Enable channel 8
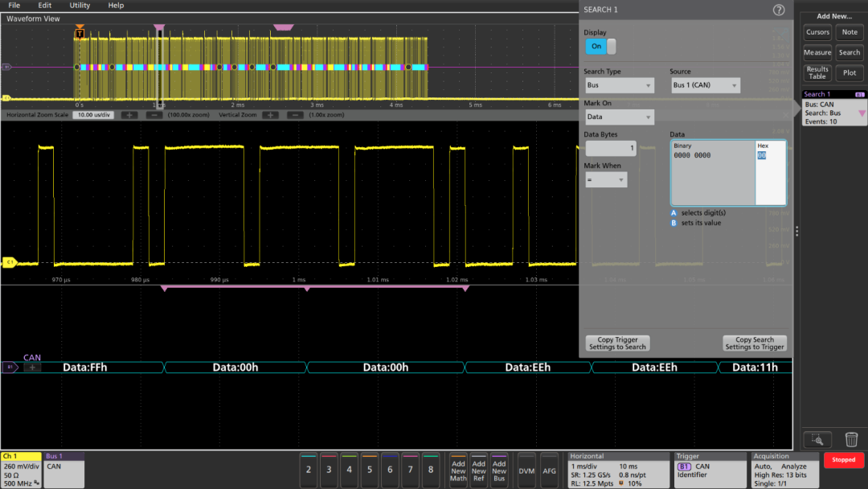Viewport: 868px width, 489px height. 431,469
